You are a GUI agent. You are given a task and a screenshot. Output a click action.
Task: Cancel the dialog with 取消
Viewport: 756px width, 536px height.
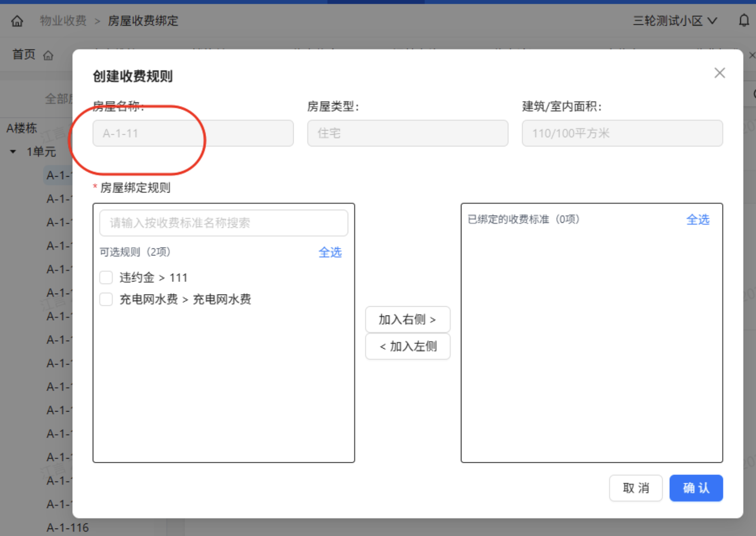click(x=636, y=488)
